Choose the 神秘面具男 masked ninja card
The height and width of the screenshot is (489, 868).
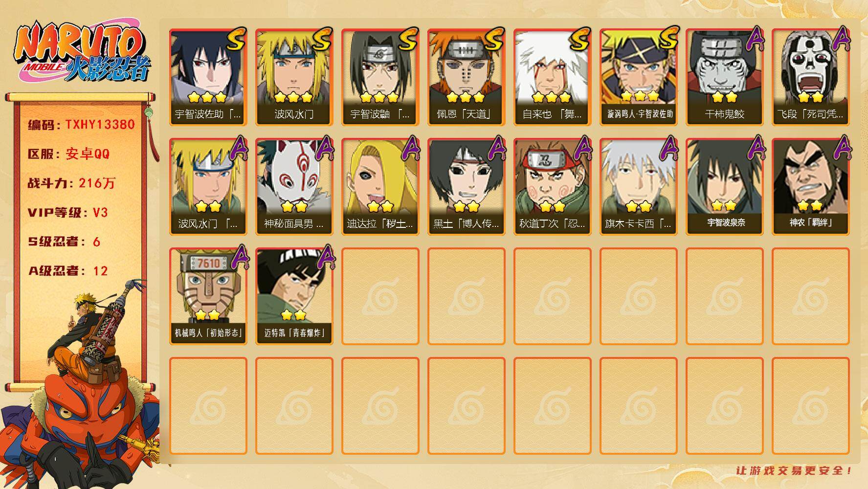click(294, 187)
